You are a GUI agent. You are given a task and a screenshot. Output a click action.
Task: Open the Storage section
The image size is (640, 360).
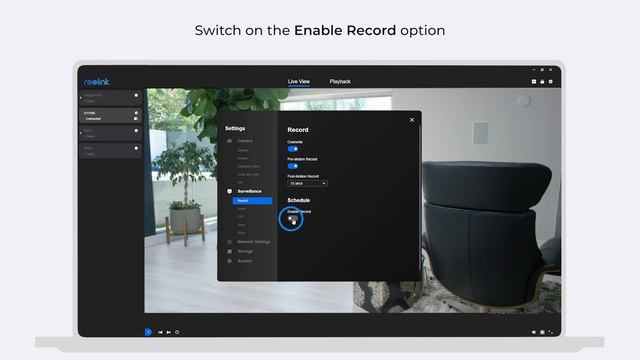(245, 251)
